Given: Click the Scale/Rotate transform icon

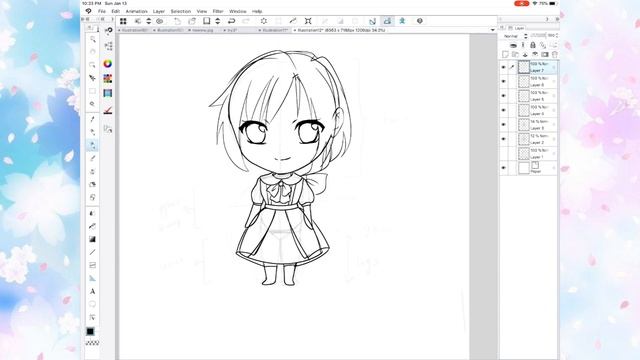Looking at the screenshot, I should coord(308,21).
